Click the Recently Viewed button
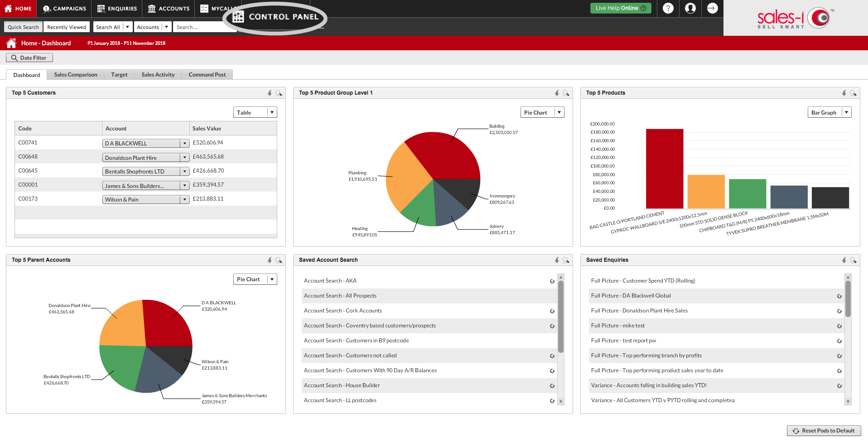 point(67,27)
